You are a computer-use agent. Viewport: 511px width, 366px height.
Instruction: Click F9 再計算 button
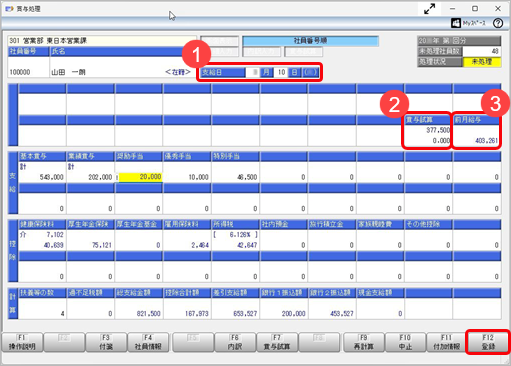click(364, 342)
